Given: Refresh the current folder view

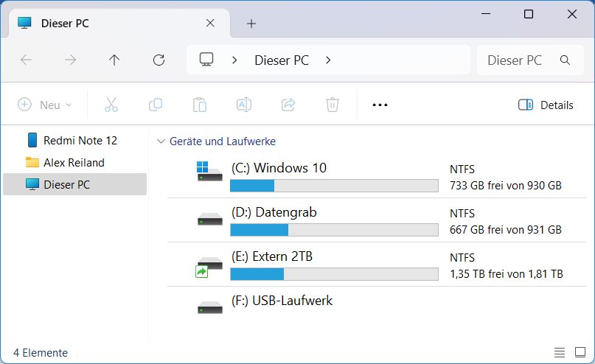Looking at the screenshot, I should [159, 60].
